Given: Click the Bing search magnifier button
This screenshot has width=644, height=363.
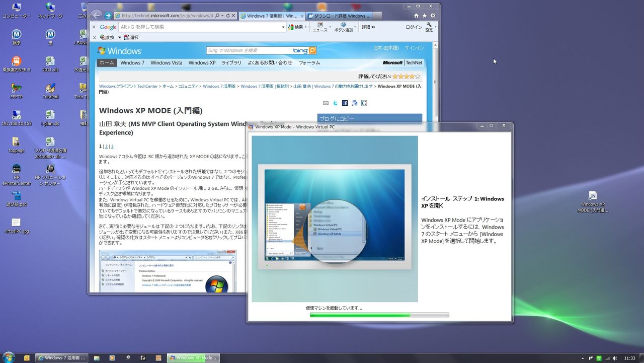Looking at the screenshot, I should (x=312, y=50).
